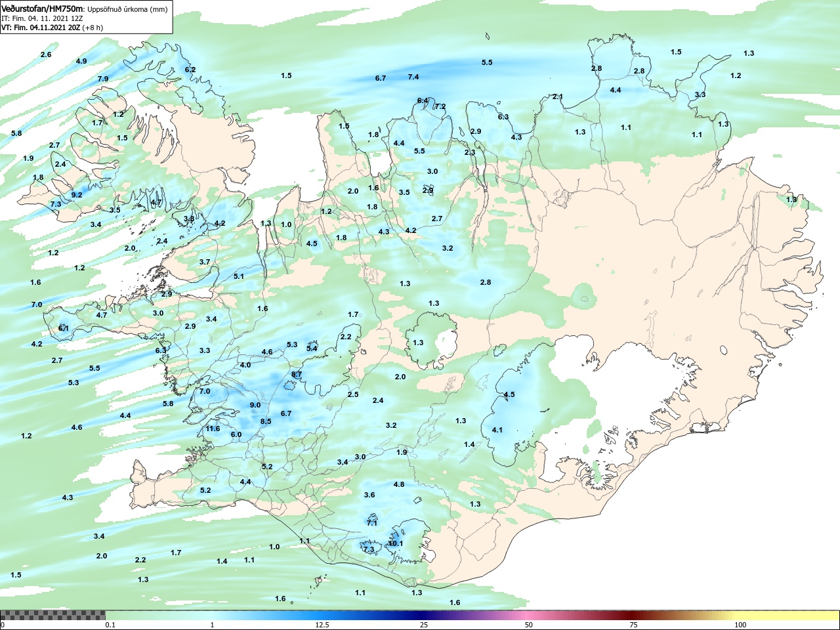840x630 pixels.
Task: Select the 4.8 precipitation value
Action: pos(399,484)
